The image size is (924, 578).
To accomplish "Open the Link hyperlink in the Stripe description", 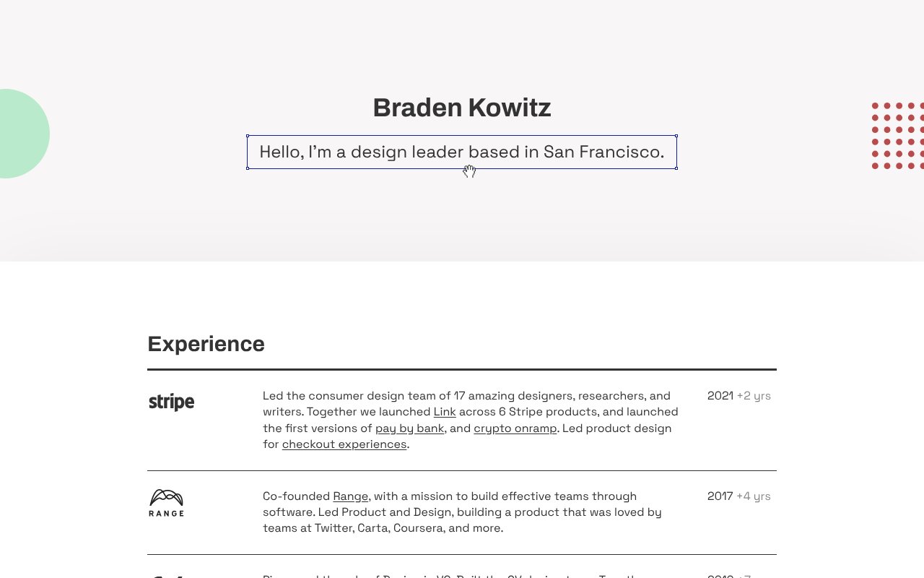I will pos(445,412).
